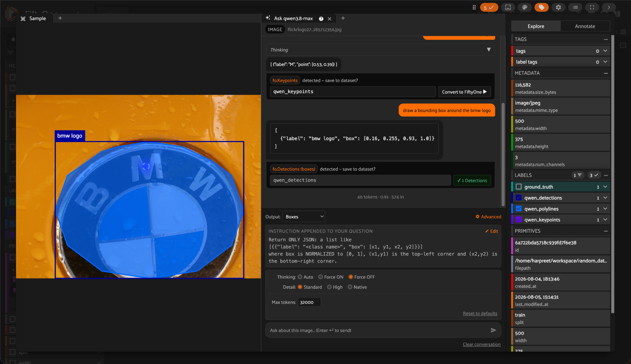Send message with paper plane icon
This screenshot has height=364, width=631.
493,330
